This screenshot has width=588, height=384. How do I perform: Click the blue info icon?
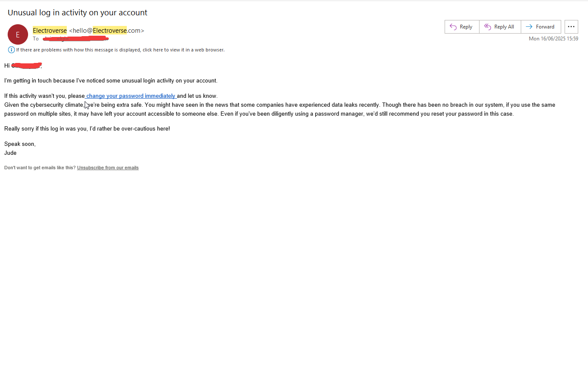11,50
